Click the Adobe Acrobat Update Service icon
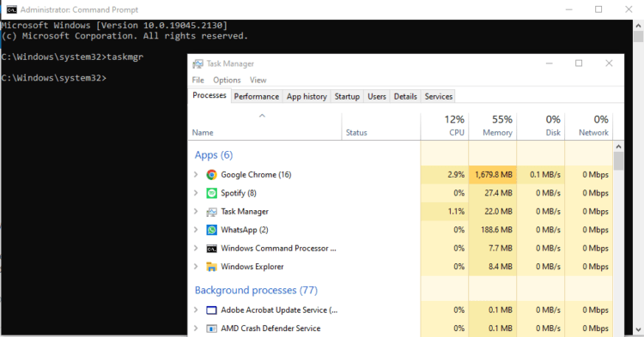 click(211, 310)
